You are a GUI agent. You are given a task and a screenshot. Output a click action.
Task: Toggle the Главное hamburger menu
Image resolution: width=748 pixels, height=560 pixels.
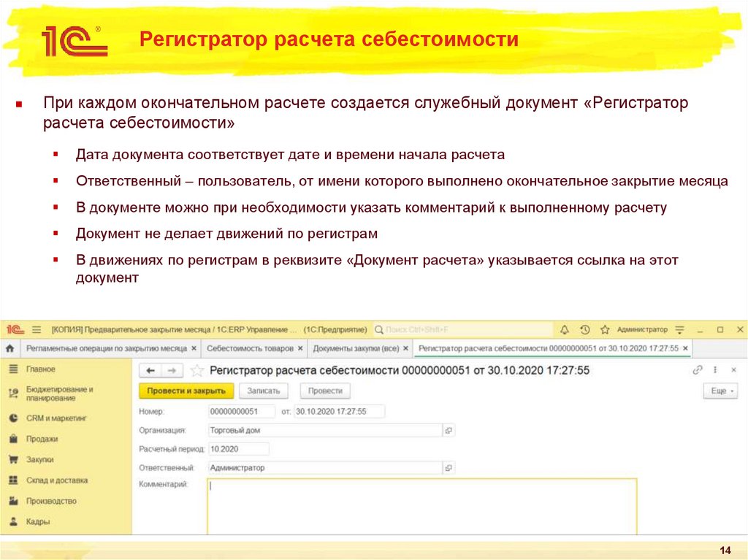click(18, 369)
